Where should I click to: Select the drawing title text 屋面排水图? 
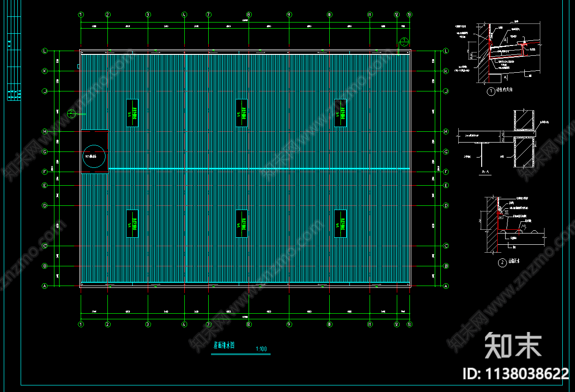tap(224, 346)
